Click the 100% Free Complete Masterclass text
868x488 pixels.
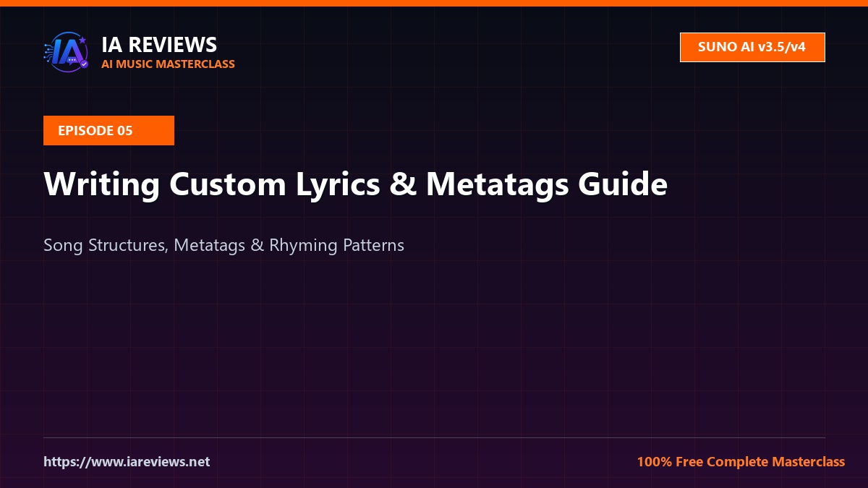pos(741,461)
